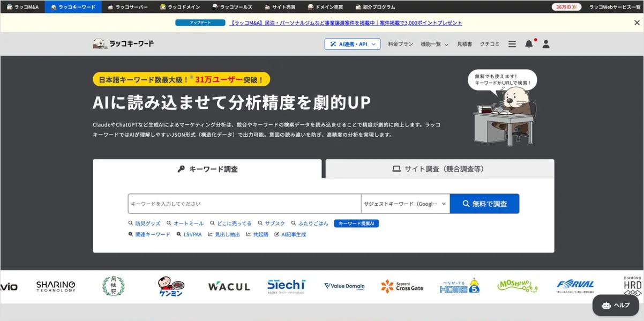This screenshot has height=321, width=644.
Task: Open 共起語 tool link
Action: (257, 235)
